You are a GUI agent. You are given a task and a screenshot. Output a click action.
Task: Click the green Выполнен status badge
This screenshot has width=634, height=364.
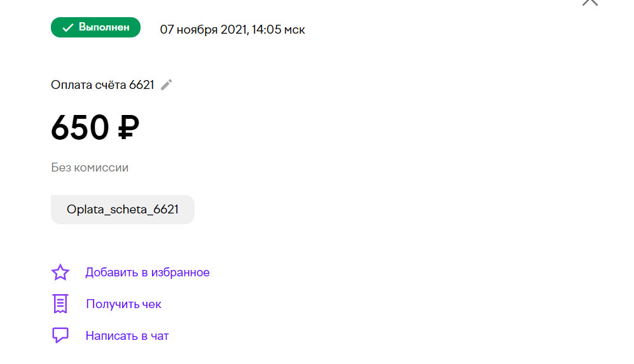click(x=96, y=27)
